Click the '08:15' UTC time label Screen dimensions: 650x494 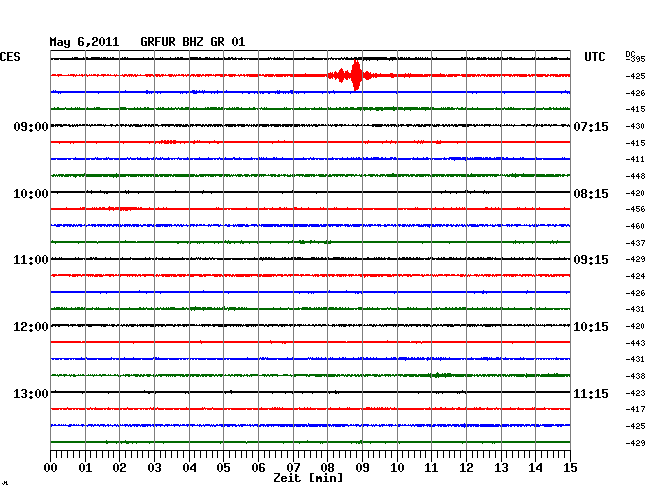pos(591,194)
